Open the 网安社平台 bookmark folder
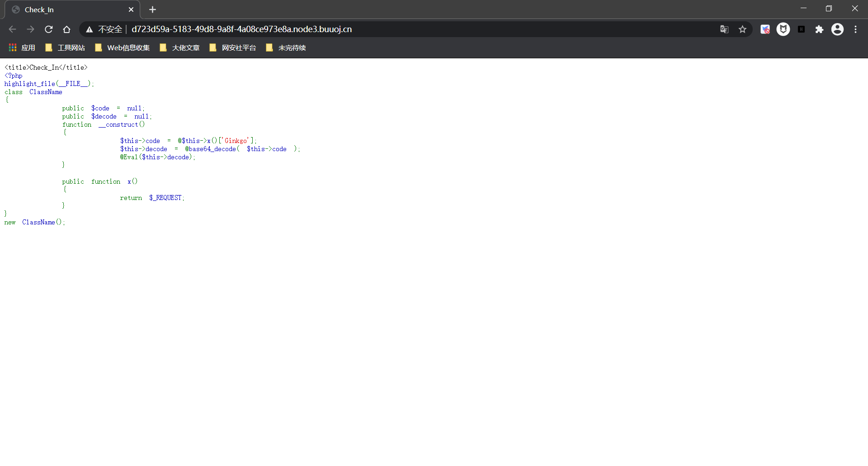 (233, 48)
